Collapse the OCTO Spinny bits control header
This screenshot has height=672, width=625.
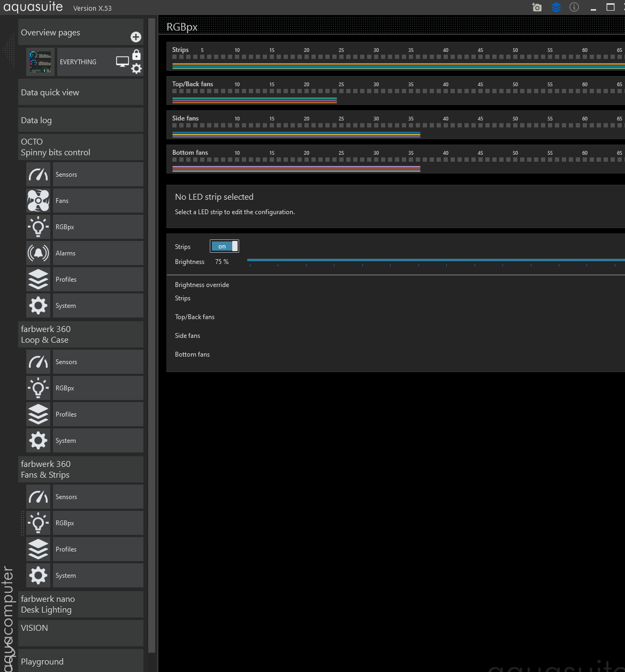[81, 147]
